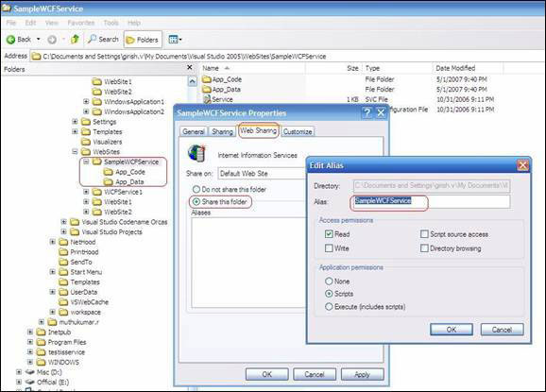Image resolution: width=546 pixels, height=392 pixels.
Task: Click the Back arrow icon in Explorer toolbar
Action: (x=10, y=40)
